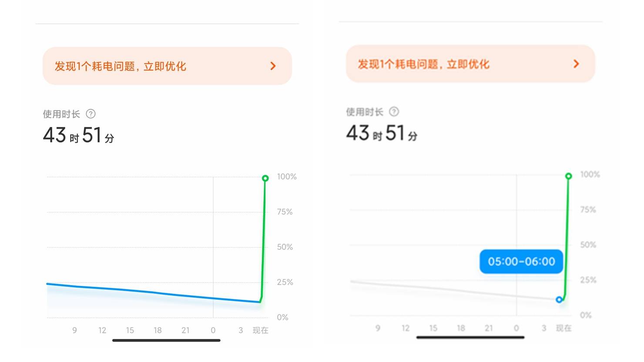Viewport: 644px width, 362px height.
Task: Click the blue 05:00-06:00 time tooltip
Action: tap(521, 262)
